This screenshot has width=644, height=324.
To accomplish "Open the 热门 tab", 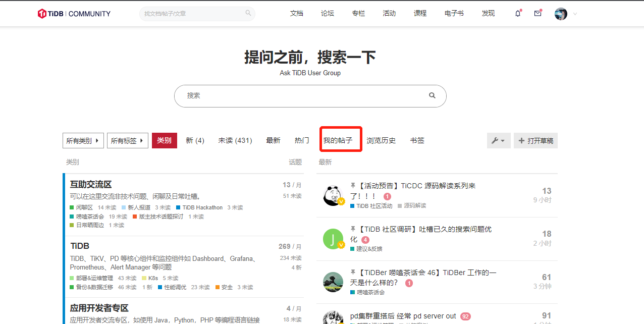I will (302, 141).
